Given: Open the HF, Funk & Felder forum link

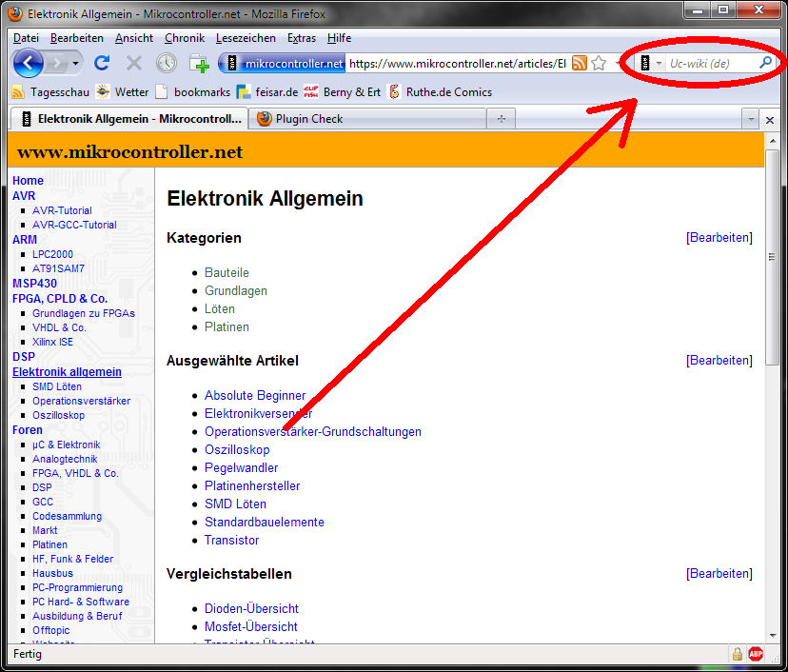Looking at the screenshot, I should point(73,559).
